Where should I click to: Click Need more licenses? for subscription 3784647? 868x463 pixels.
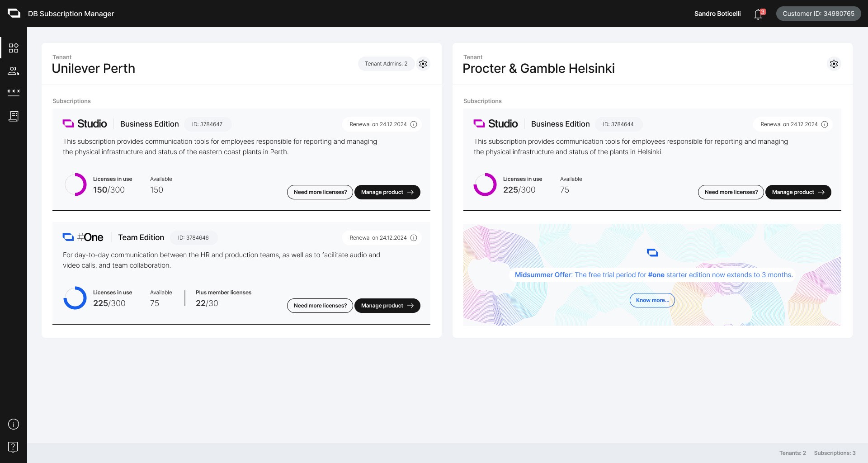point(320,192)
